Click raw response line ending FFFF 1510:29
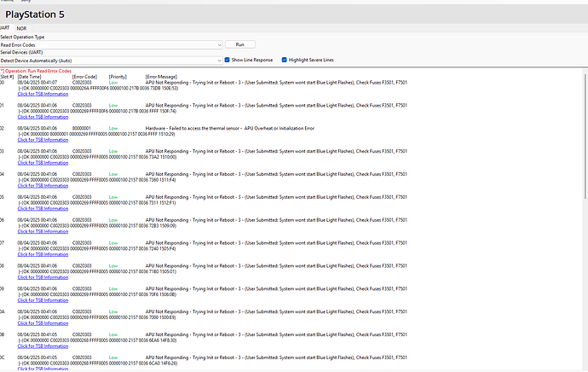This screenshot has width=588, height=372. [97, 135]
